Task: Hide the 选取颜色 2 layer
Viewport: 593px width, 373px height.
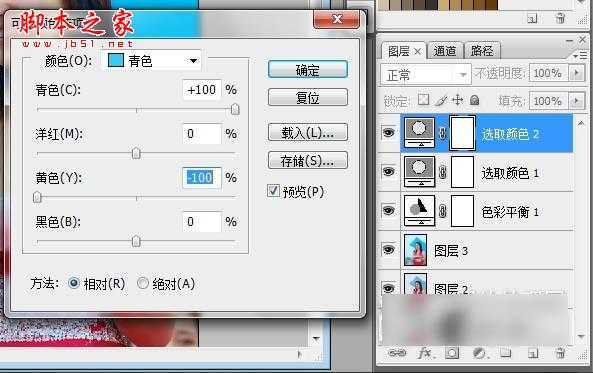Action: [388, 133]
